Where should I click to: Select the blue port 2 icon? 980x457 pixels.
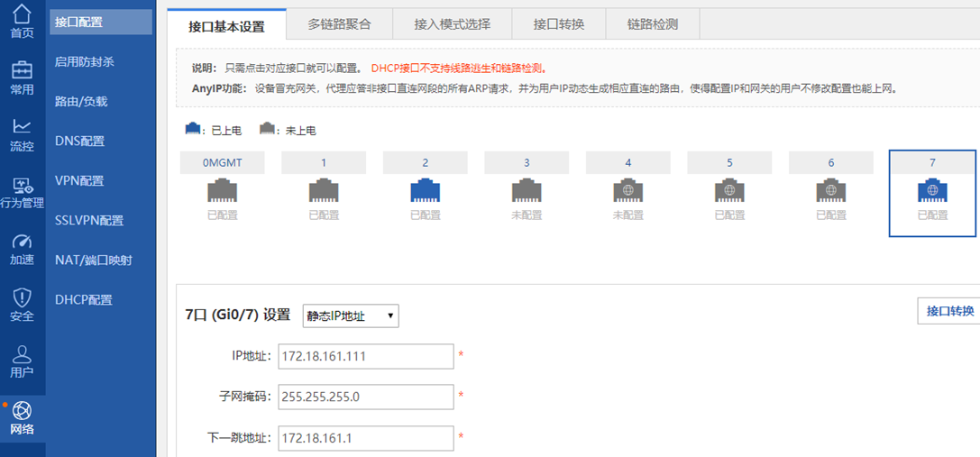[x=425, y=191]
